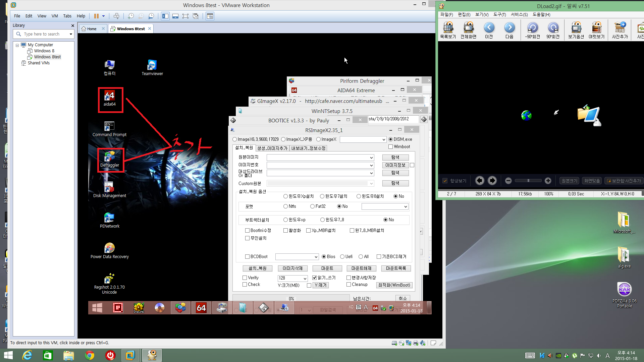Screen dimensions: 644x362
Task: Open the 대상드라이브 dropdown
Action: click(371, 173)
